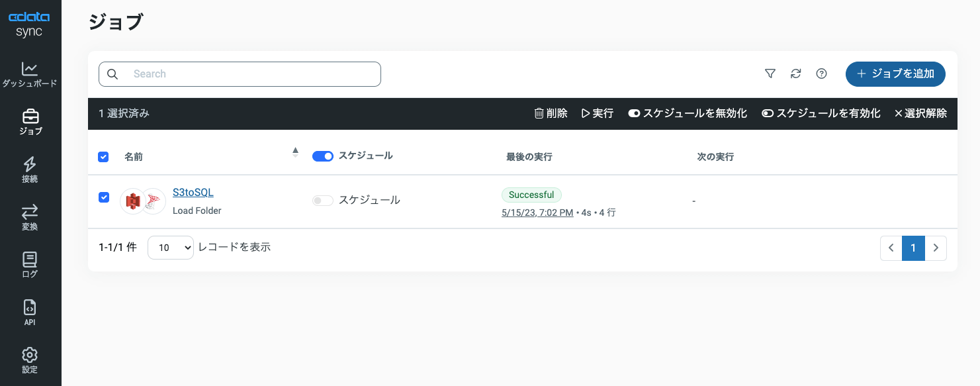Toggle the スケジュール header switch
The image size is (980, 386).
(323, 156)
